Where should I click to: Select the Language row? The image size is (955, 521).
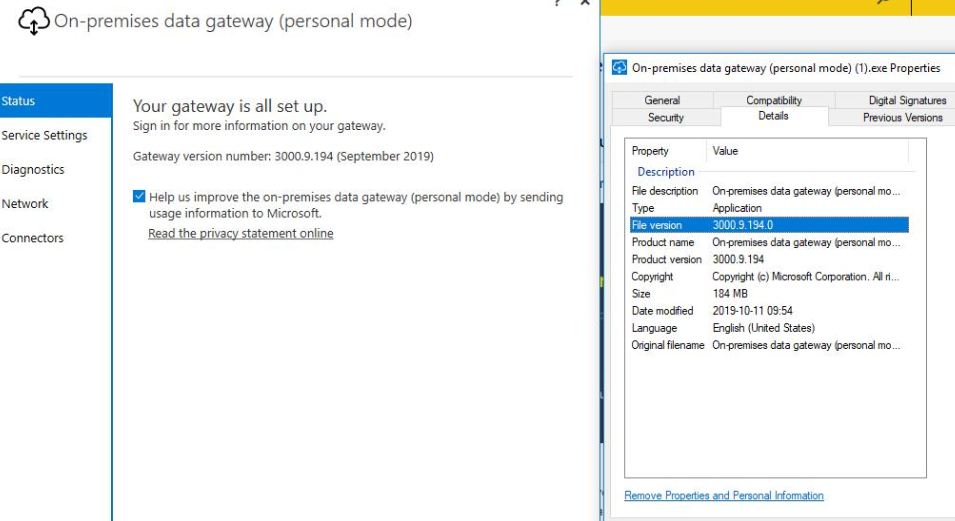pos(769,328)
